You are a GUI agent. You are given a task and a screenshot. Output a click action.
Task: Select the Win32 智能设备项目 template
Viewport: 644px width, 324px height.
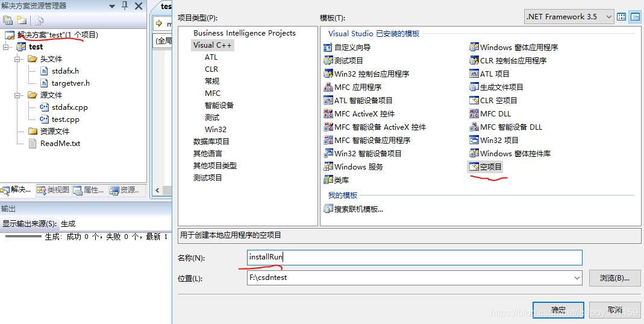pyautogui.click(x=363, y=153)
